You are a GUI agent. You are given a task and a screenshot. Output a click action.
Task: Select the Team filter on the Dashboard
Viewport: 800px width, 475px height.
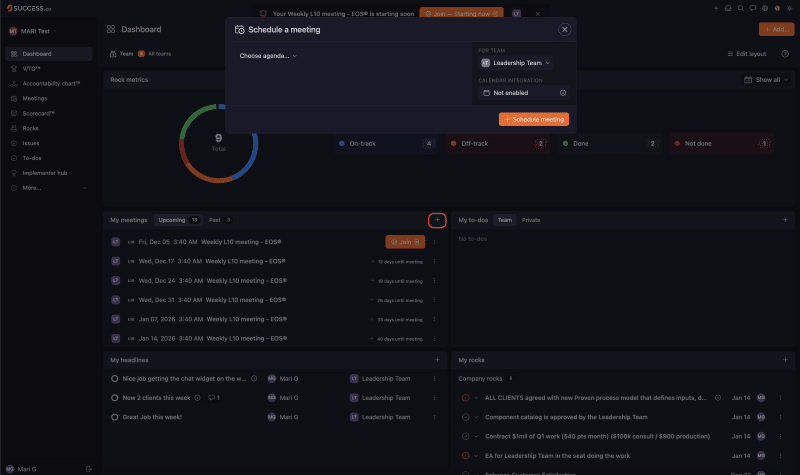[121, 54]
